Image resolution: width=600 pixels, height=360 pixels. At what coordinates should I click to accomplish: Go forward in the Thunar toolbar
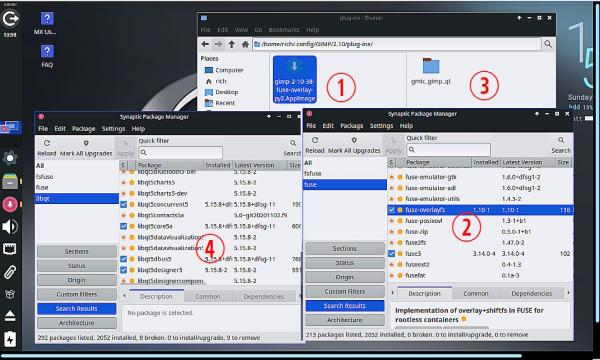click(218, 44)
